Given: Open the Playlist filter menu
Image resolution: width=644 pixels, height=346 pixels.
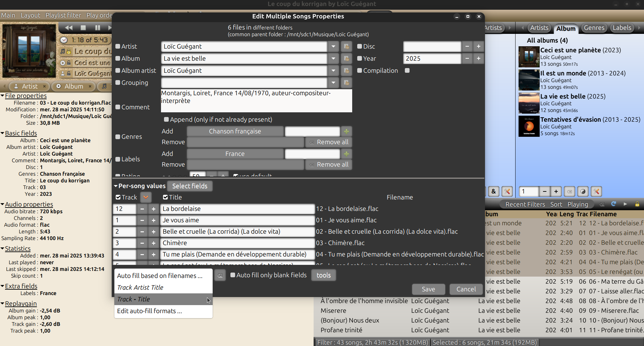Looking at the screenshot, I should [x=63, y=15].
